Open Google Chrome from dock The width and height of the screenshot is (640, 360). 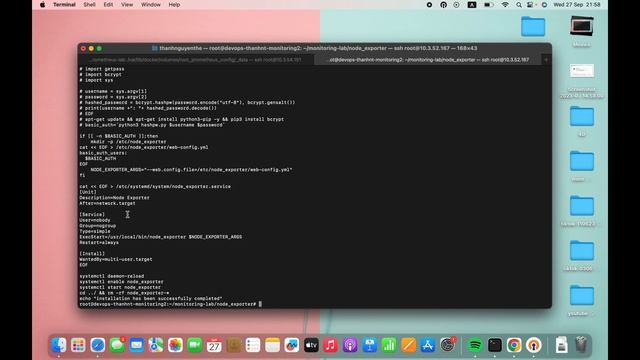pos(514,345)
